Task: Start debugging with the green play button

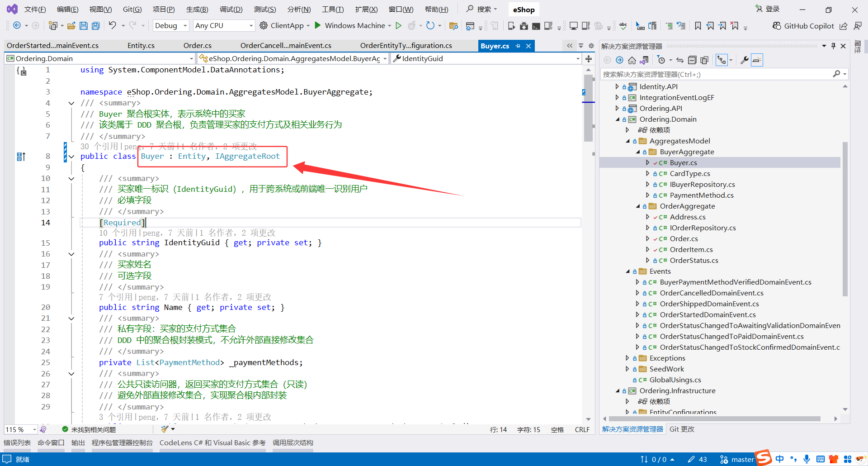Action: pos(318,25)
